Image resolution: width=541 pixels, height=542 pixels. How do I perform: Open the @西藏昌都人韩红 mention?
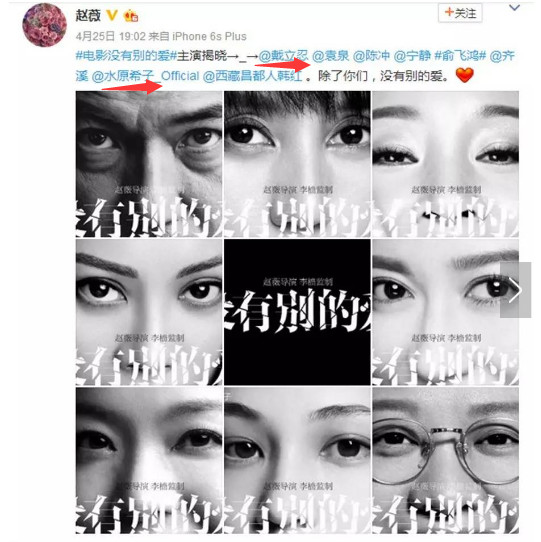[x=253, y=76]
